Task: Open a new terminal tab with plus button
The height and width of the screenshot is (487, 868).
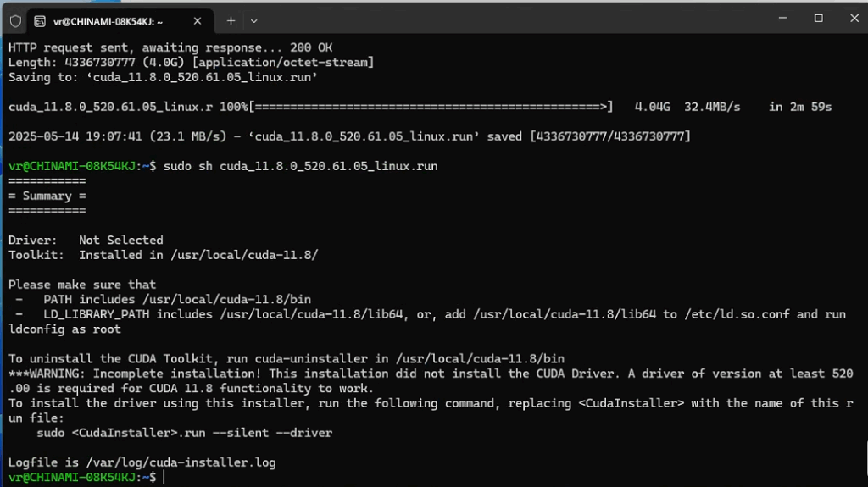Action: tap(231, 20)
